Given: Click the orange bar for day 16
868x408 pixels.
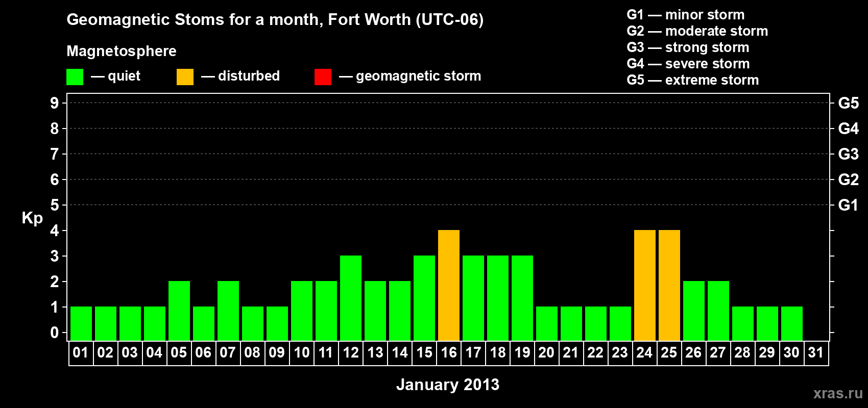Looking at the screenshot, I should point(449,286).
